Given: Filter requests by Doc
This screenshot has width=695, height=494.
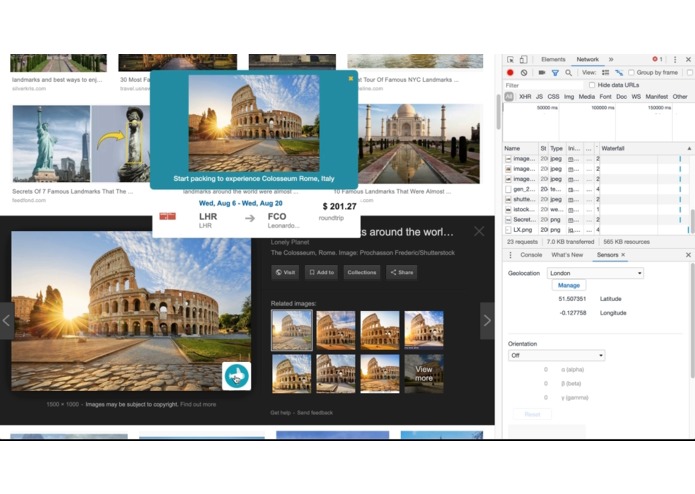Looking at the screenshot, I should [x=621, y=97].
